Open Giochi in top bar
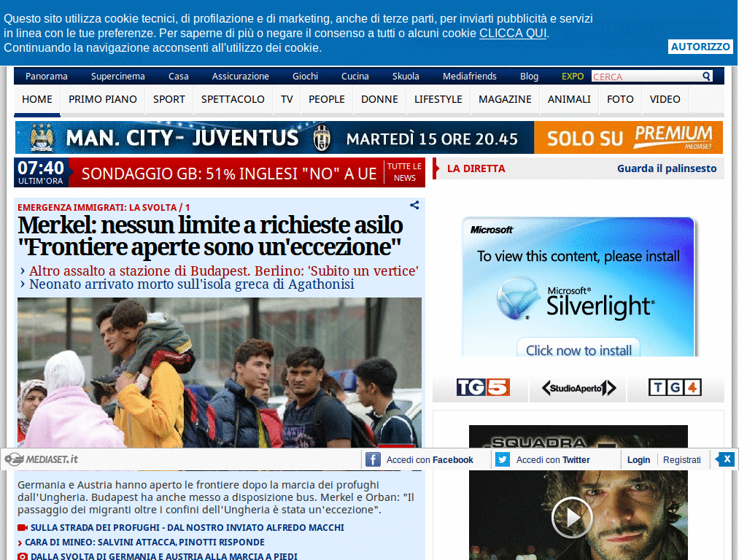 pos(306,76)
